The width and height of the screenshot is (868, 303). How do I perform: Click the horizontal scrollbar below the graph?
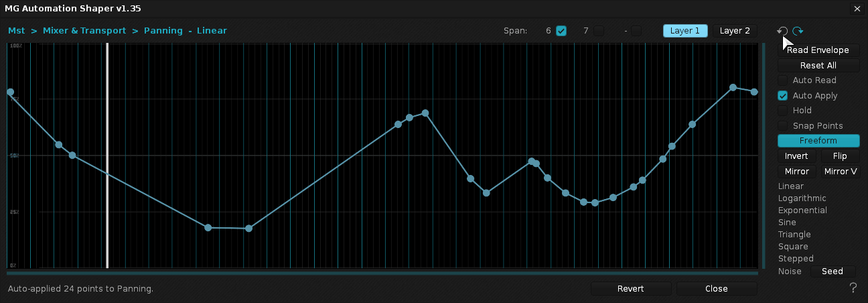click(382, 273)
